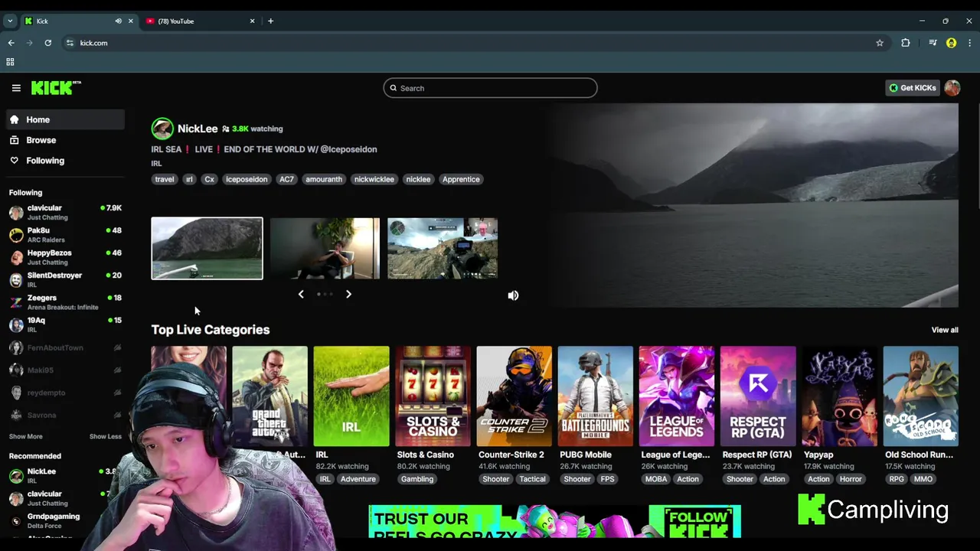
Task: Collapse followed channels with Show Less
Action: (105, 436)
